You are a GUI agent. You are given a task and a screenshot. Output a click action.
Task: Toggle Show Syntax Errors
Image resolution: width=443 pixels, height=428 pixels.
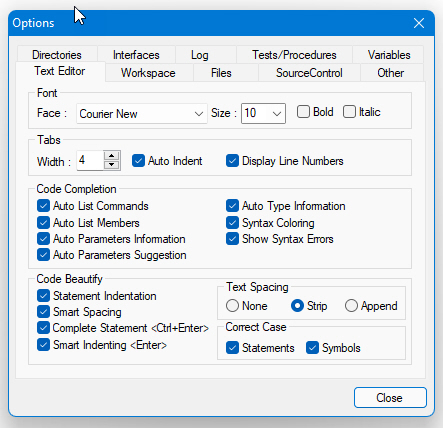(232, 239)
